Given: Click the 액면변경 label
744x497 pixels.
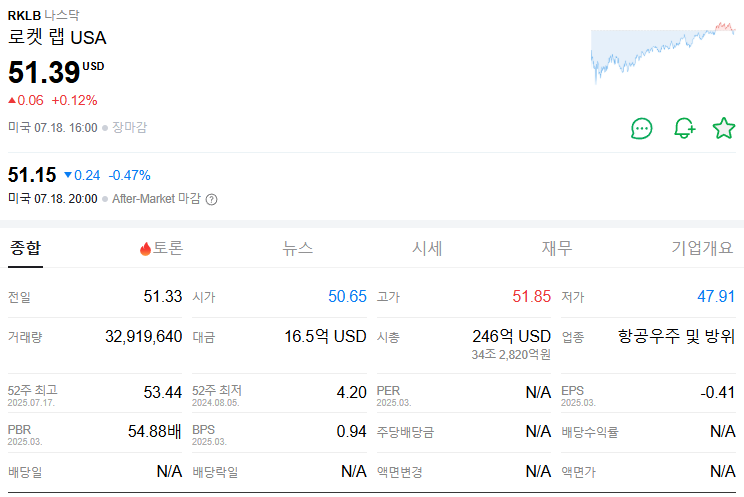Looking at the screenshot, I should point(400,472).
